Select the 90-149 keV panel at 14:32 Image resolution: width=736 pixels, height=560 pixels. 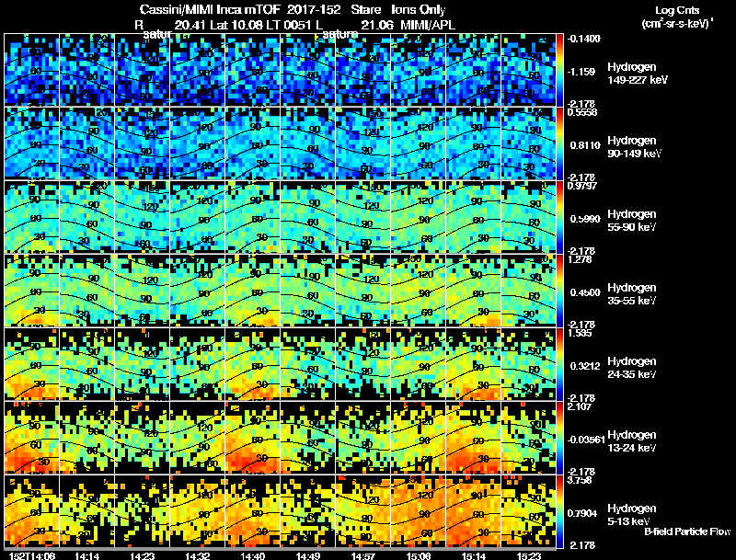197,143
